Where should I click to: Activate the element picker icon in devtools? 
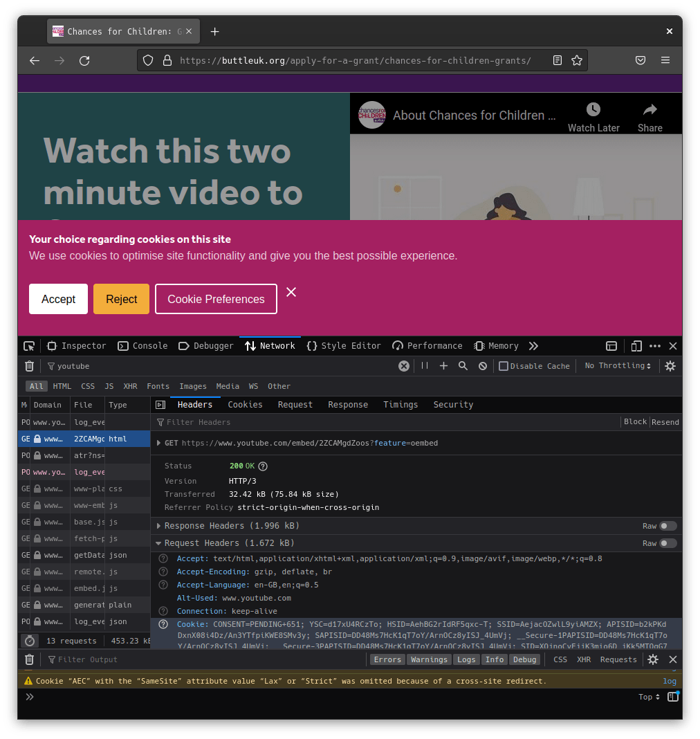pos(29,346)
